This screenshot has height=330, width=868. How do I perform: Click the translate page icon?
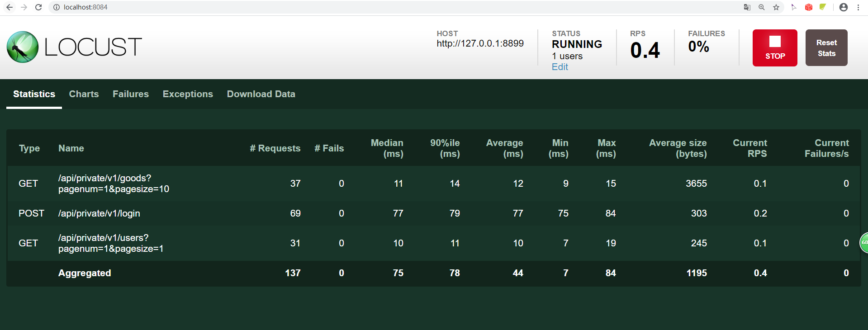pos(747,7)
